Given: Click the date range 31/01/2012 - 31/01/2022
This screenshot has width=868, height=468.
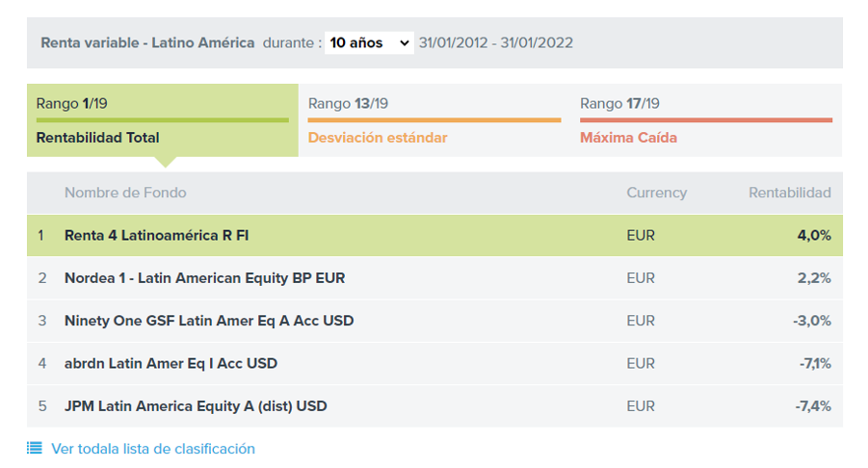Looking at the screenshot, I should click(x=495, y=42).
